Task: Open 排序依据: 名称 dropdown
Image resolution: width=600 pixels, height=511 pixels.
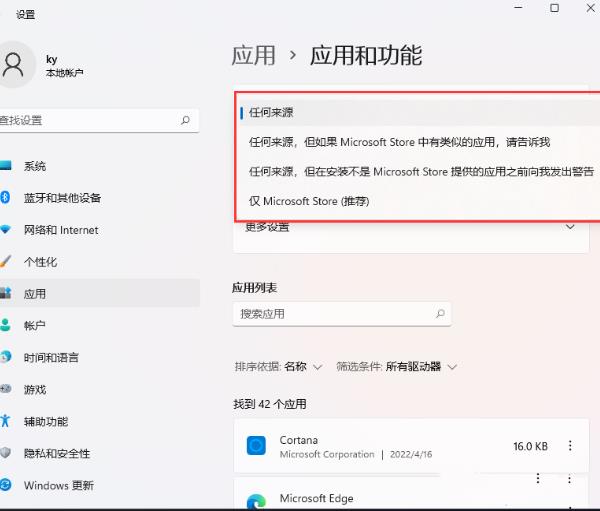Action: [278, 367]
